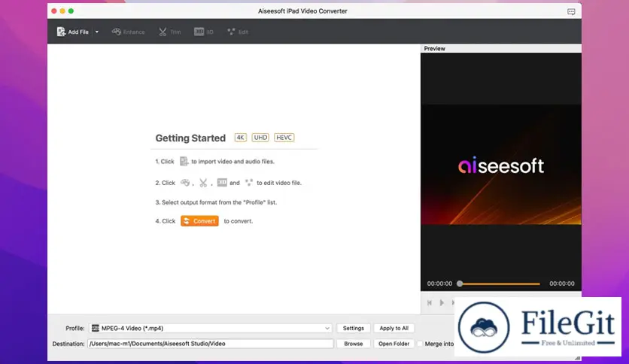Click the orange Convert button in Getting Started
The image size is (629, 364).
pos(199,221)
